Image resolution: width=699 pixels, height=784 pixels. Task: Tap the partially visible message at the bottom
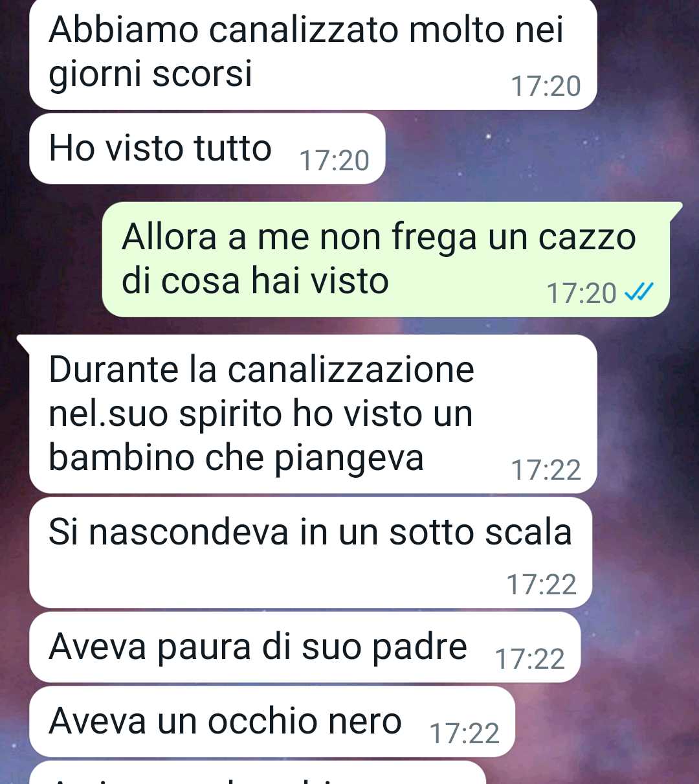point(258,773)
